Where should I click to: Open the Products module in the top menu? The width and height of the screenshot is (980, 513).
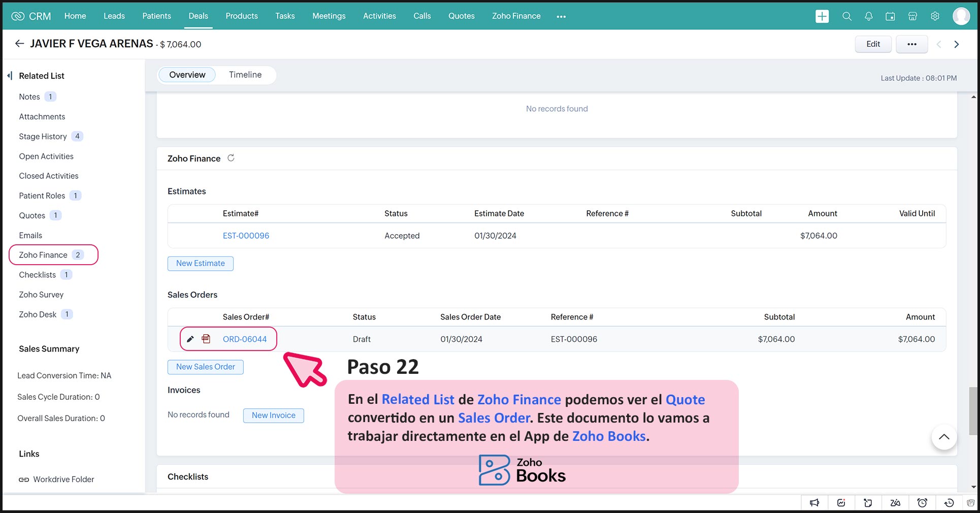241,16
